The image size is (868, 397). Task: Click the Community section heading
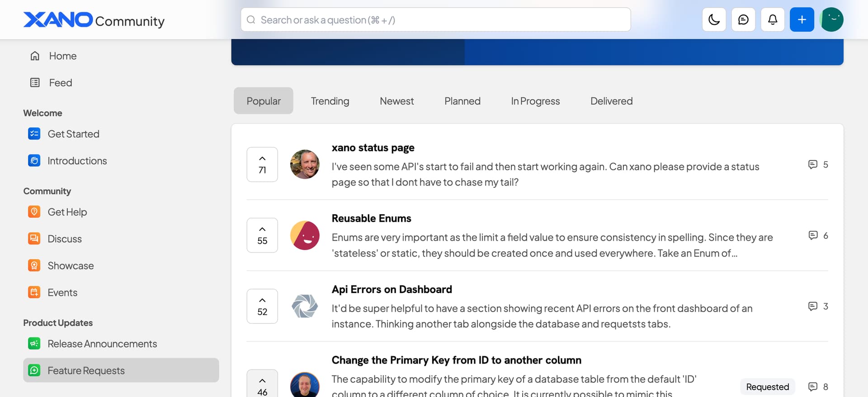coord(47,191)
